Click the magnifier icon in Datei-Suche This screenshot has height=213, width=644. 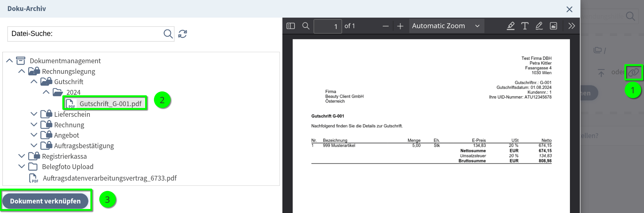(x=168, y=34)
